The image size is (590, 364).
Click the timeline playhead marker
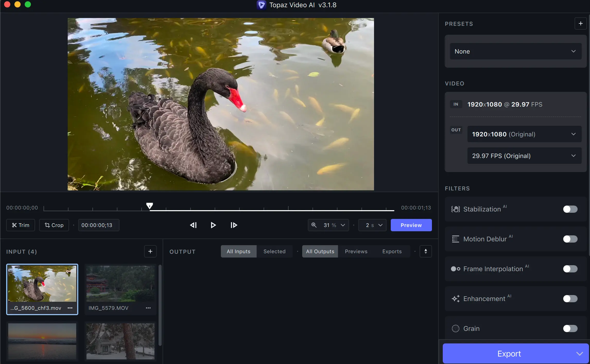[x=150, y=206]
